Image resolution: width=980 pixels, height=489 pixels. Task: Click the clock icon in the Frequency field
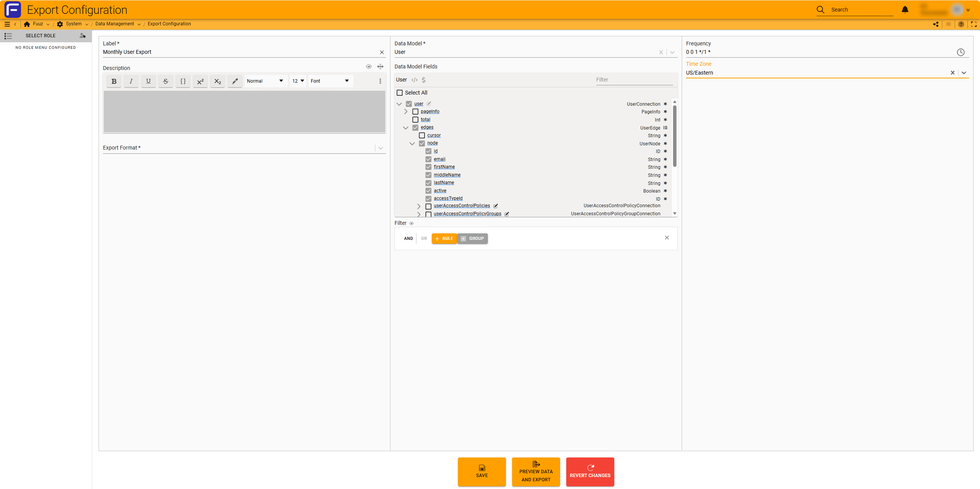pyautogui.click(x=960, y=52)
